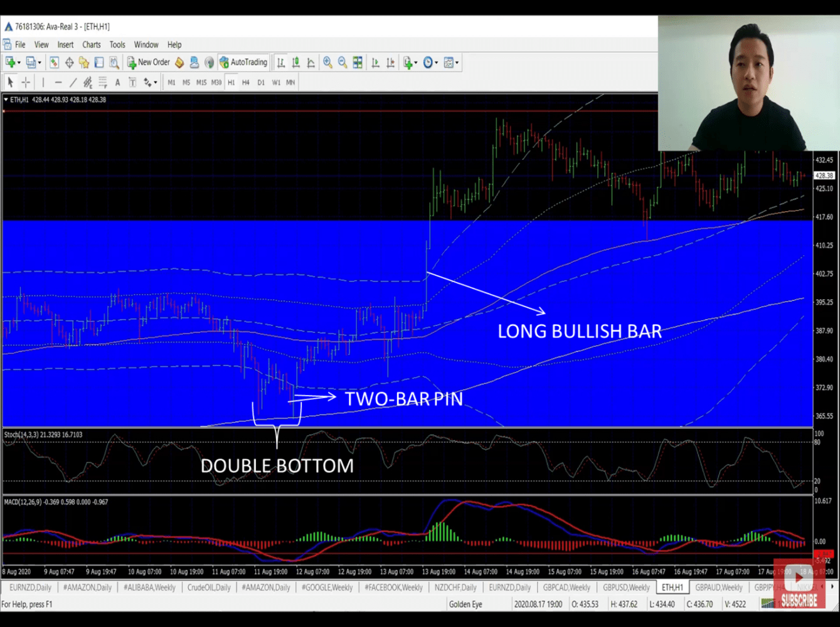Toggle Chart Shift from right border
This screenshot has width=840, height=627.
390,63
